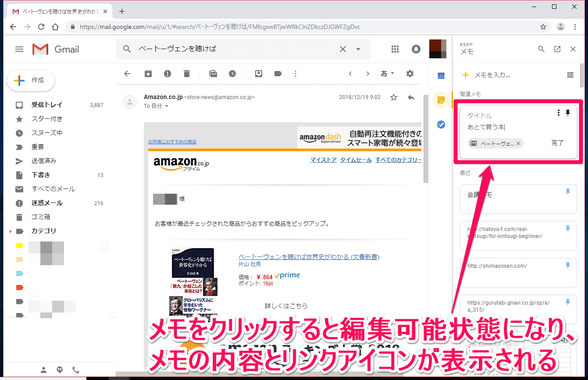Screen dimensions: 588x380
Task: Open notifications bell icon
Action: click(416, 49)
